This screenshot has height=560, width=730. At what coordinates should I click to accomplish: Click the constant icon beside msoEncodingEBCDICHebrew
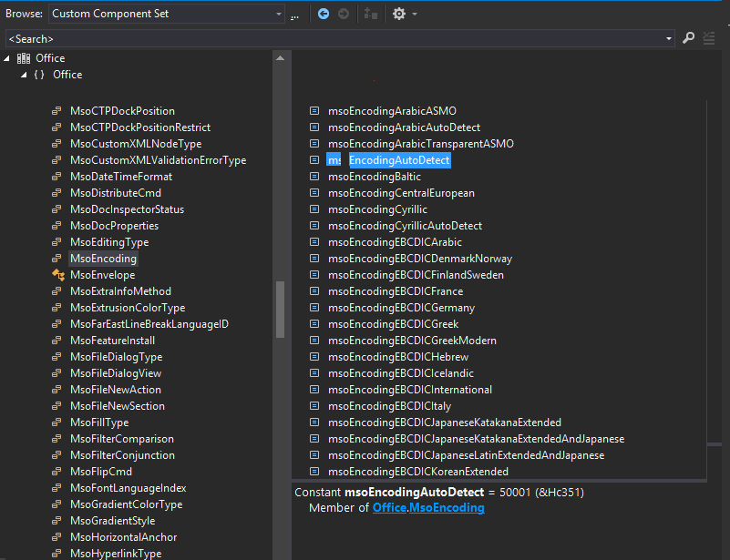pos(314,357)
